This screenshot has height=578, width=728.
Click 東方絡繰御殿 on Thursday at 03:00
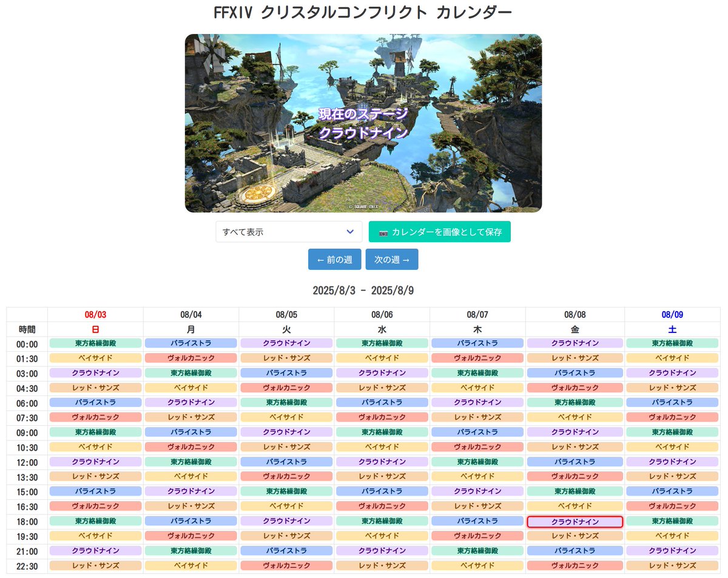click(x=477, y=373)
